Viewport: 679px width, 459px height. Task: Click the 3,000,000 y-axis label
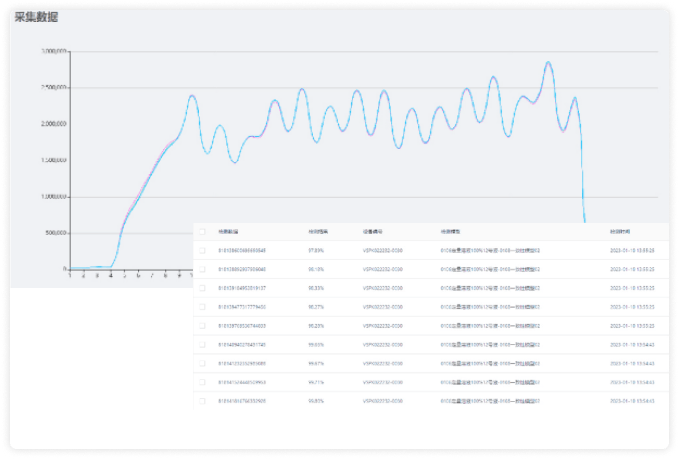[53, 51]
